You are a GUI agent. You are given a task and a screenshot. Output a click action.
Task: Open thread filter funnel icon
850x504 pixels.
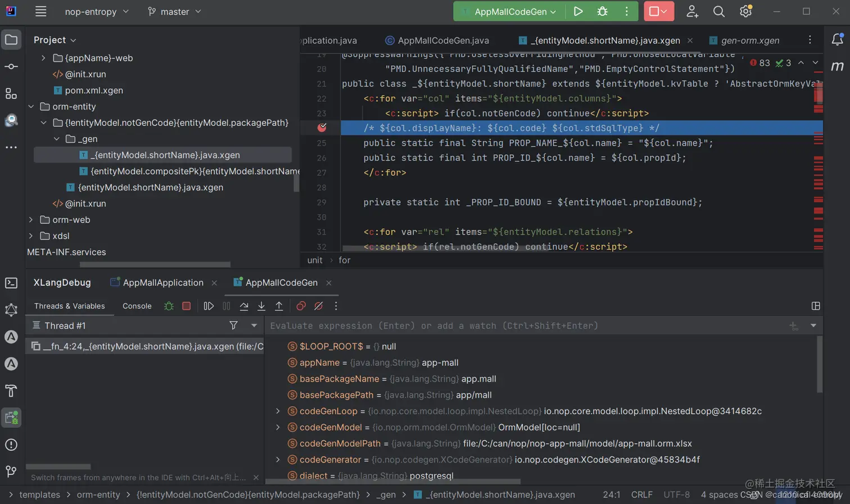pos(233,325)
